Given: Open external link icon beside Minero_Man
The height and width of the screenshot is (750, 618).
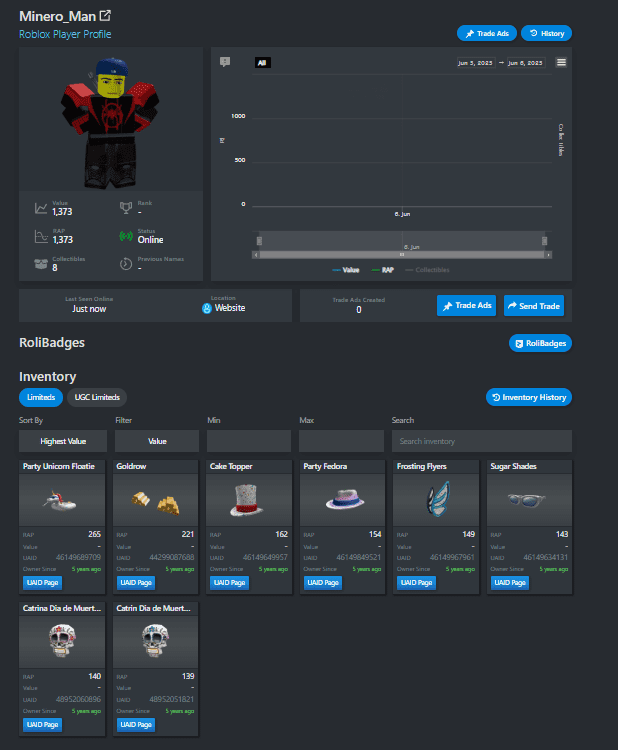Looking at the screenshot, I should tap(105, 16).
